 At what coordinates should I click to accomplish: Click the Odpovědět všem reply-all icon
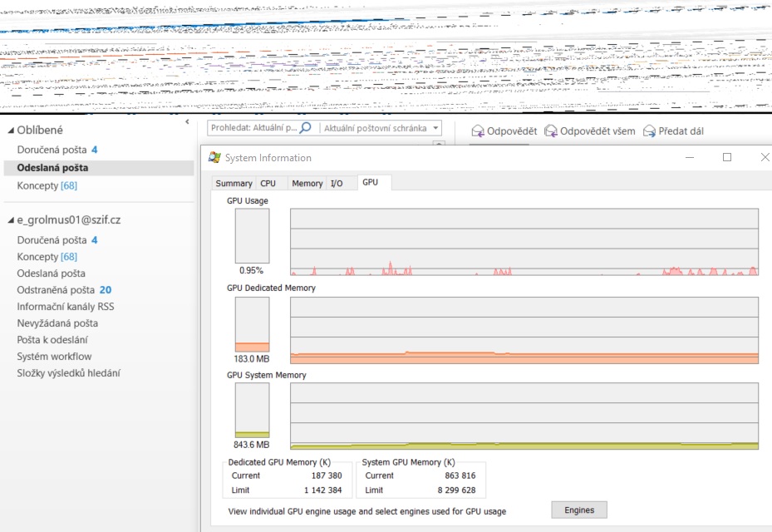click(551, 131)
